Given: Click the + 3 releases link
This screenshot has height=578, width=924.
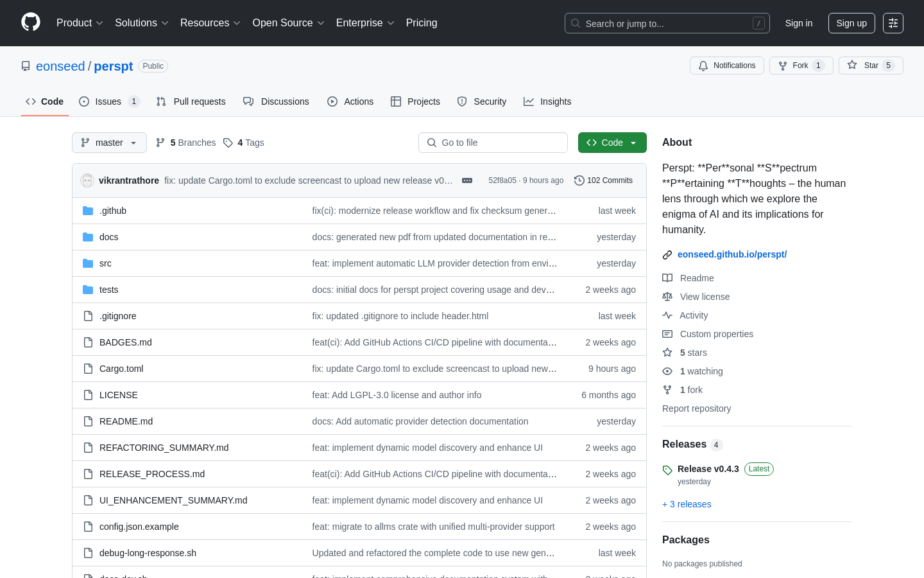Looking at the screenshot, I should (687, 504).
